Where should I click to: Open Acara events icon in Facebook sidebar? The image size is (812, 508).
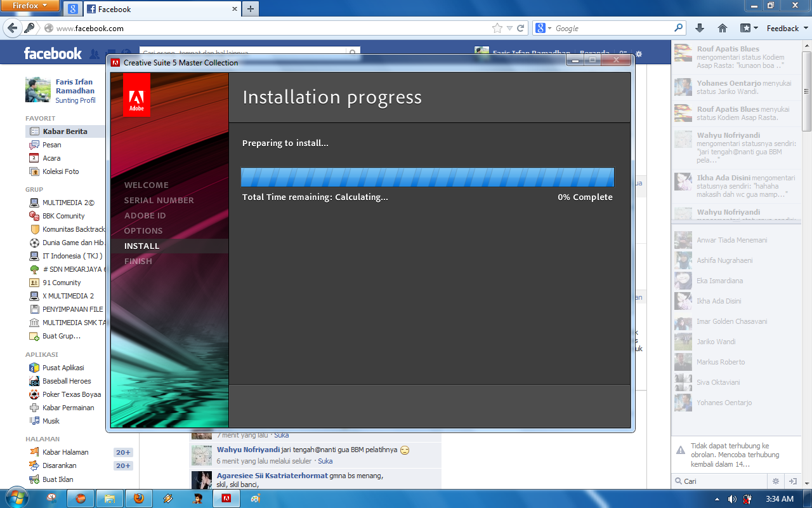(x=34, y=158)
